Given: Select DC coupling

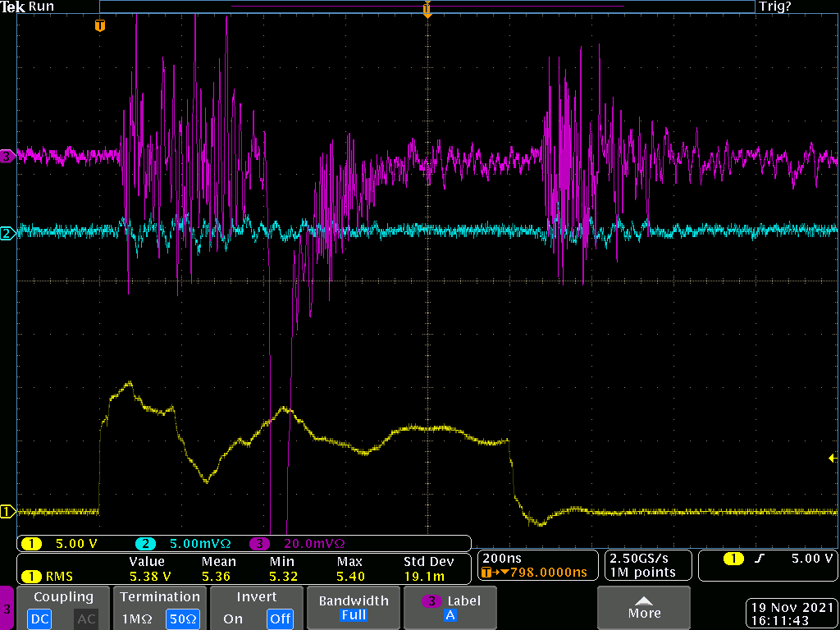Looking at the screenshot, I should [39, 619].
